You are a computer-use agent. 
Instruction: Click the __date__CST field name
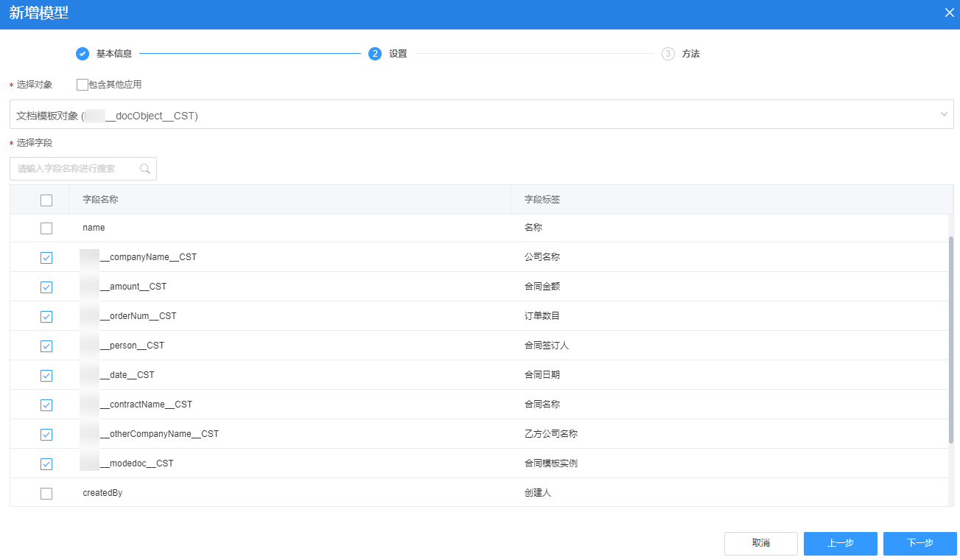pos(117,375)
